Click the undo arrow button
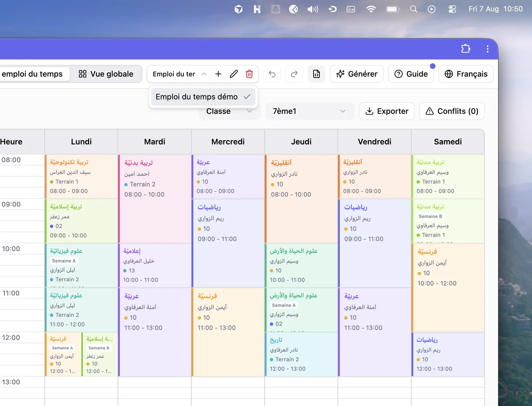This screenshot has width=532, height=406. coord(272,74)
